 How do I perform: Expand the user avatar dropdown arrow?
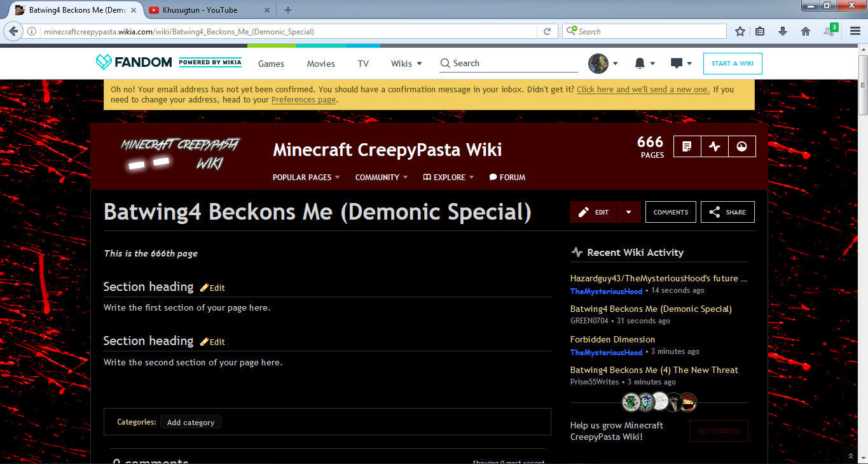[x=615, y=64]
